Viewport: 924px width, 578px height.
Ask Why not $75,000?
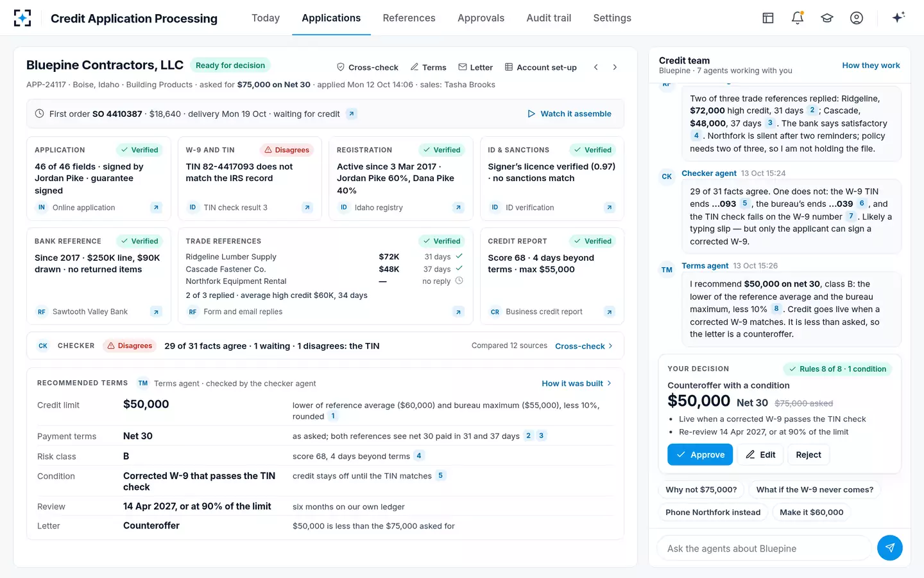[x=701, y=489]
